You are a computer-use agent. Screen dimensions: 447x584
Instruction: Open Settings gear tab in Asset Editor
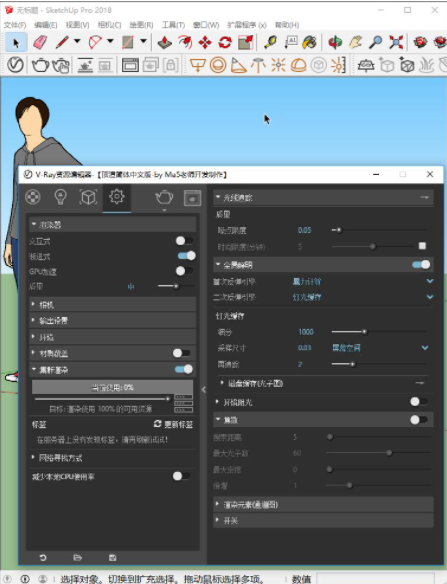click(117, 197)
